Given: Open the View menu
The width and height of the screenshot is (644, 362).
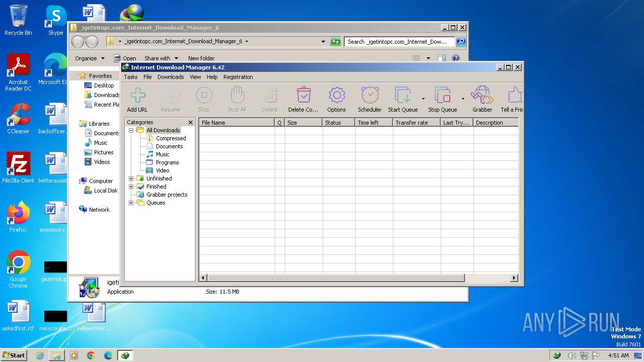Looking at the screenshot, I should pyautogui.click(x=195, y=77).
